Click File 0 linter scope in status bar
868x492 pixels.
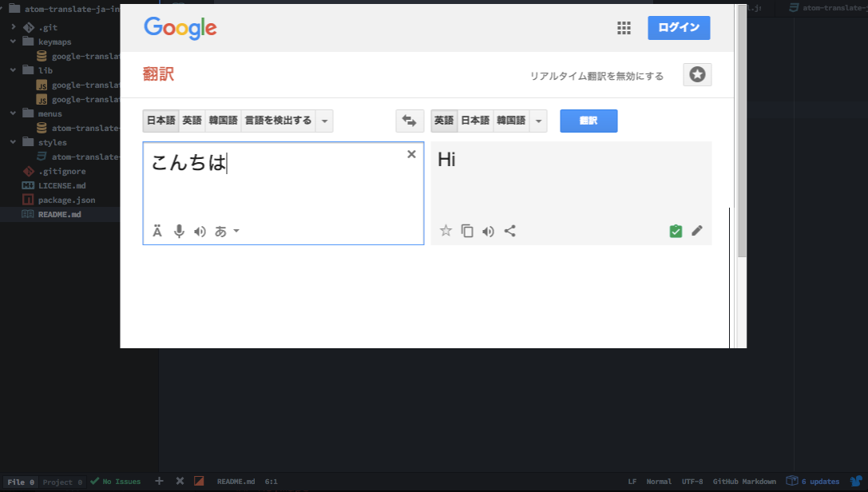(21, 482)
